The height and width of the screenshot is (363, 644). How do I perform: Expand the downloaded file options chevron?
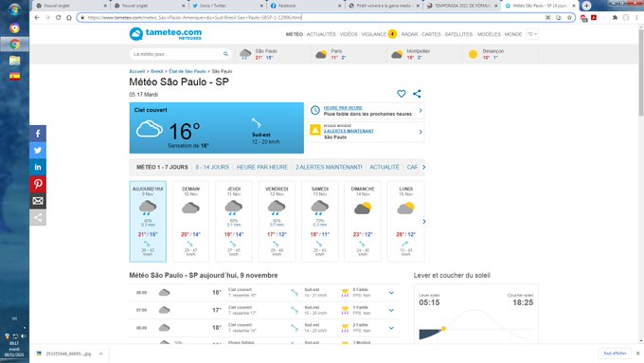click(101, 354)
